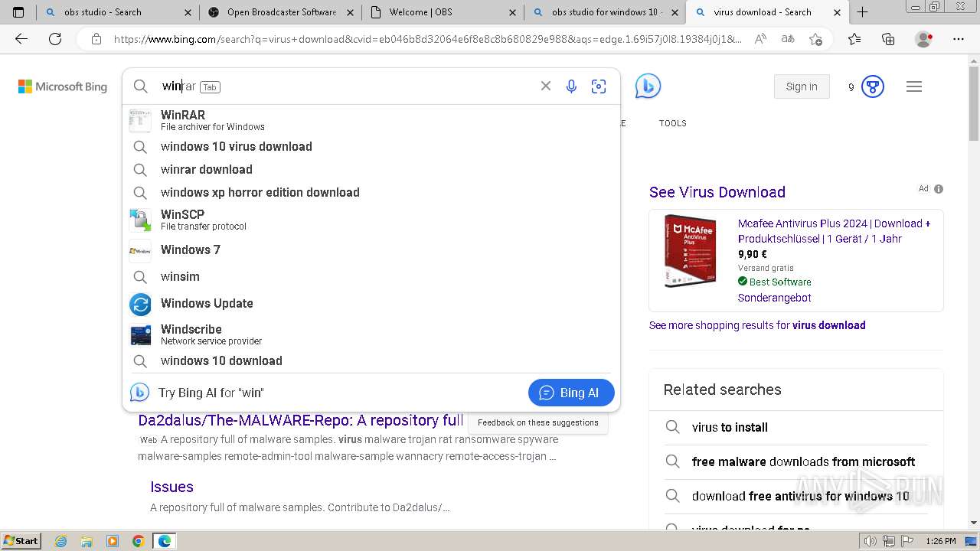This screenshot has height=551, width=980.
Task: Click the taskbar clock showing 1:26 PM
Action: [x=940, y=541]
